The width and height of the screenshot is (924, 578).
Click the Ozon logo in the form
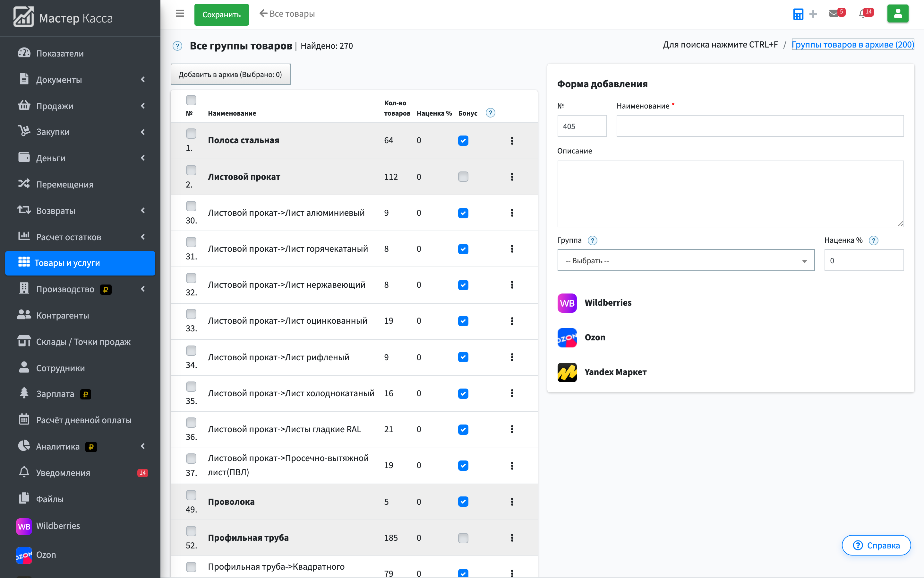click(x=567, y=337)
